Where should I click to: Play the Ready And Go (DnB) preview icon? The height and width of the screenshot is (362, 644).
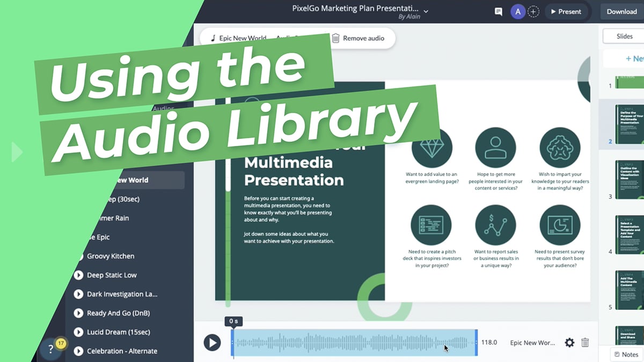pyautogui.click(x=78, y=313)
